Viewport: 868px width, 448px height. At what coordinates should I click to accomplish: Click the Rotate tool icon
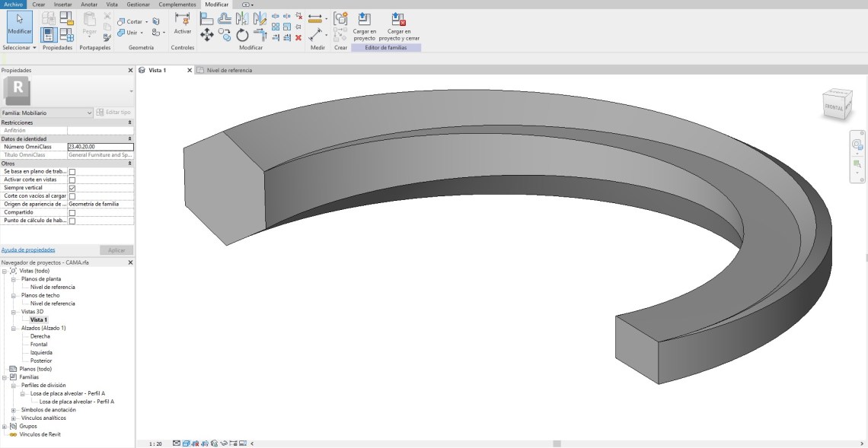(x=242, y=35)
